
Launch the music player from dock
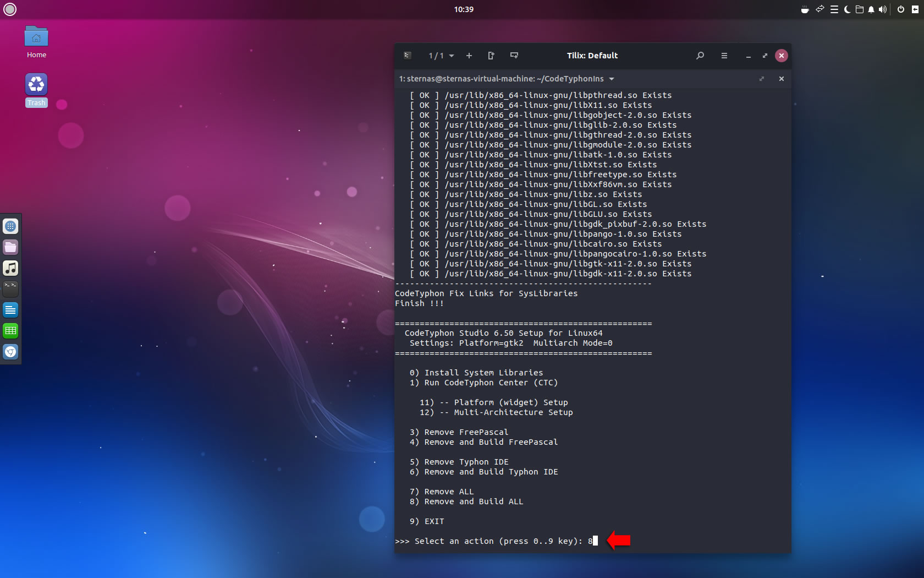pyautogui.click(x=10, y=268)
